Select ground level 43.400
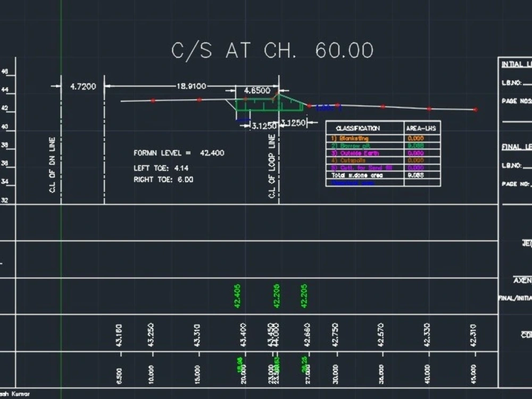This screenshot has width=532, height=399. pos(243,335)
